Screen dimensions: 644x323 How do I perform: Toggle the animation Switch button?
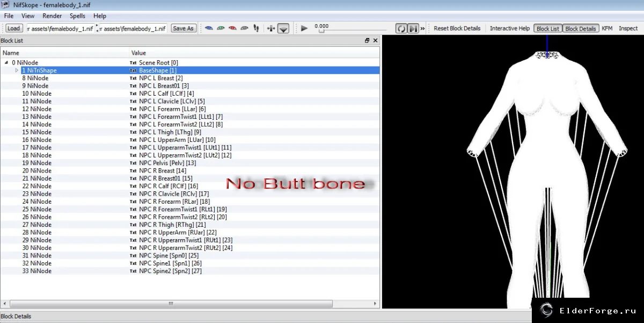click(413, 28)
